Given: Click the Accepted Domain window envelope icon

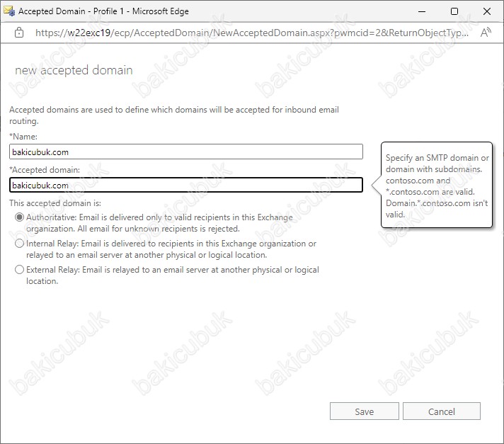Looking at the screenshot, I should [x=9, y=11].
